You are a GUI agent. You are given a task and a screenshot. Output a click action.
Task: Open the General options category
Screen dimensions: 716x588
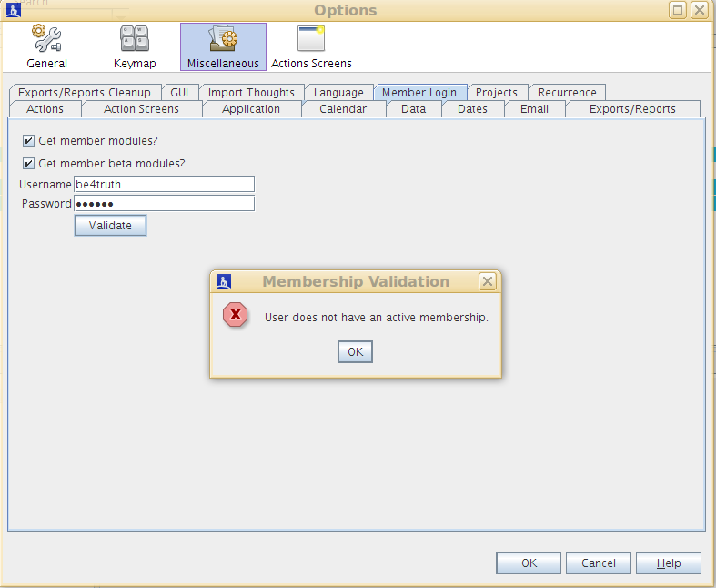point(46,47)
